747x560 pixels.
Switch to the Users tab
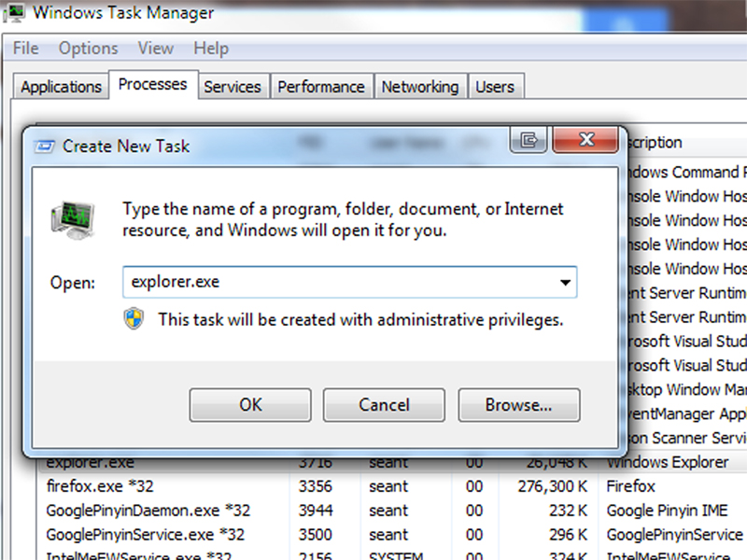coord(495,87)
